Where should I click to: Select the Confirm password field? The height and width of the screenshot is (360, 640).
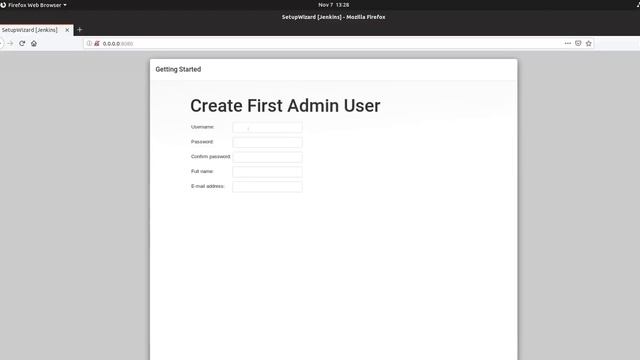coord(267,157)
